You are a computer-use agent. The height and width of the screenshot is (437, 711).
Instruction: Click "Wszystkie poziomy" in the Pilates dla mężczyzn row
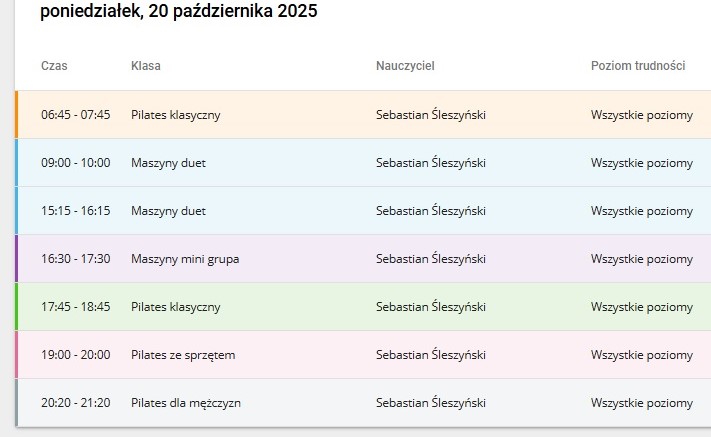point(641,403)
